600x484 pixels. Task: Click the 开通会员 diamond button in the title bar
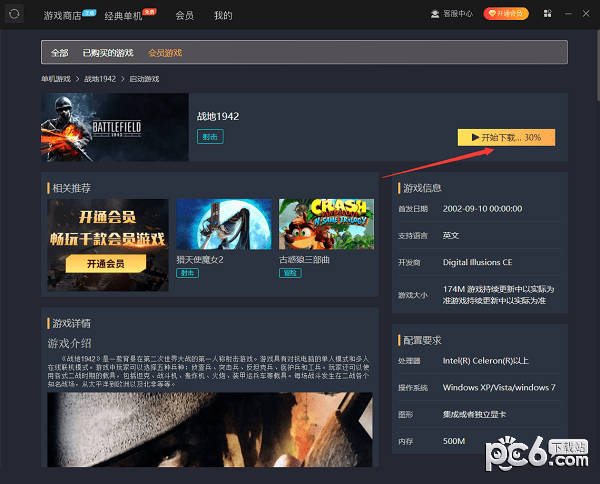click(x=506, y=14)
